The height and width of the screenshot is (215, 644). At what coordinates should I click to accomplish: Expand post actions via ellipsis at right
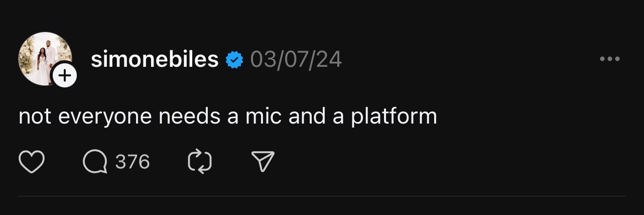click(610, 59)
